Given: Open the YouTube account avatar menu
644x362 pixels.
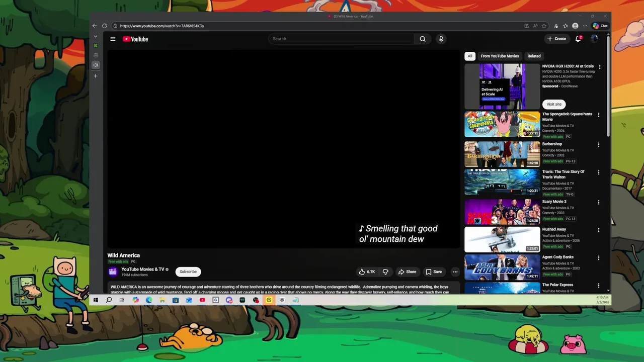Looking at the screenshot, I should click(x=594, y=39).
